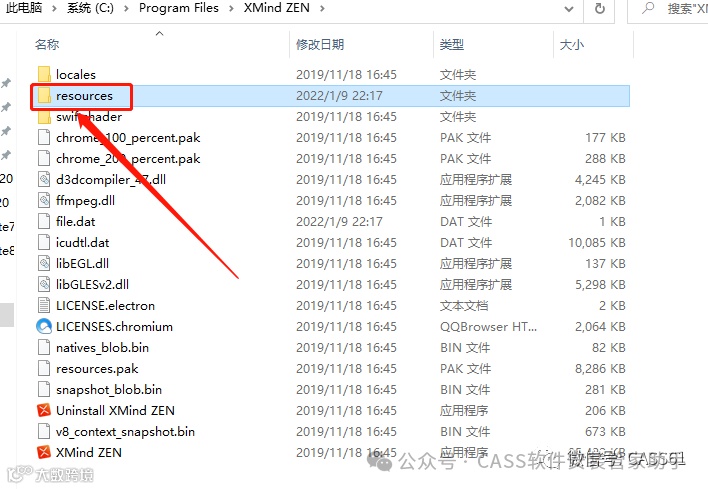Select v8_context_snapshot.bin file icon

pyautogui.click(x=44, y=432)
